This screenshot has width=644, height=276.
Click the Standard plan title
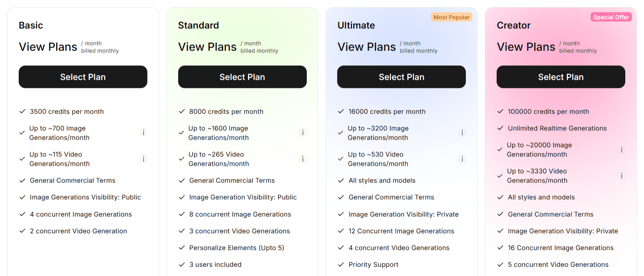click(198, 25)
